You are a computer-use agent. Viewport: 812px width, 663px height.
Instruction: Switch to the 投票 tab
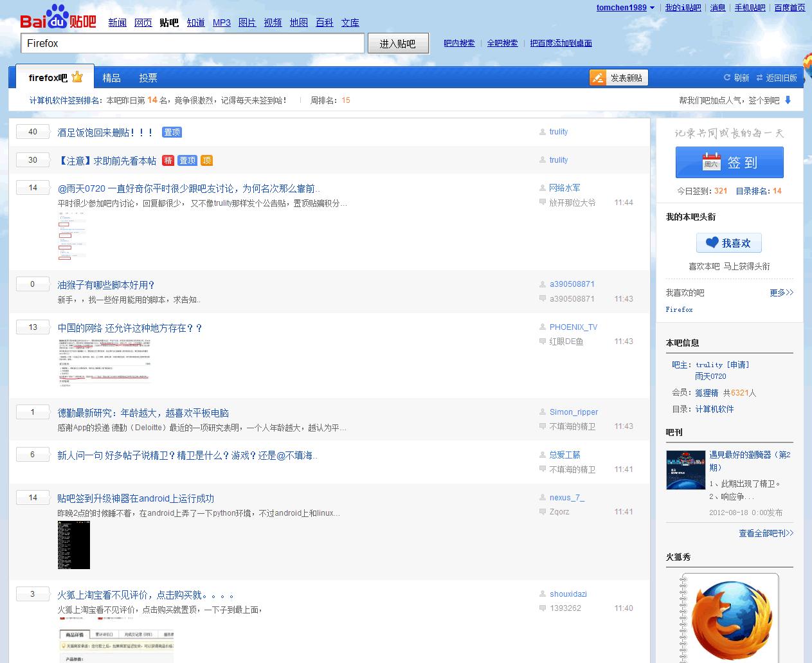[147, 77]
